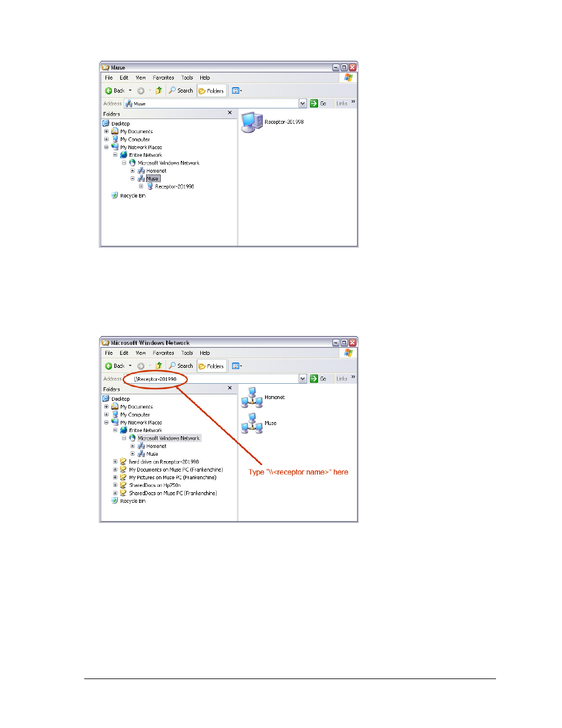This screenshot has height=728, width=562.
Task: Open address dropdown in Microsoft Windows Network window
Action: pyautogui.click(x=303, y=379)
